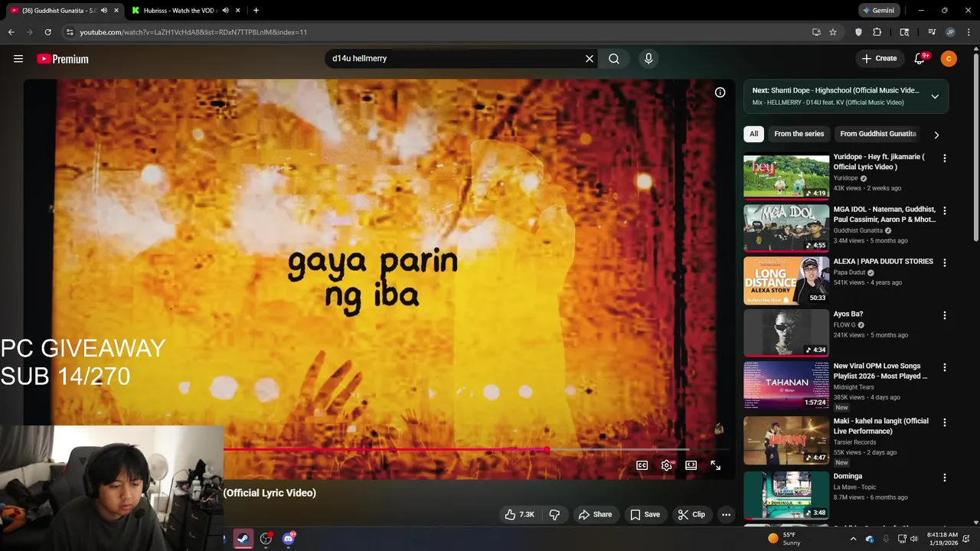Open the Yuridope channel link

tap(845, 178)
